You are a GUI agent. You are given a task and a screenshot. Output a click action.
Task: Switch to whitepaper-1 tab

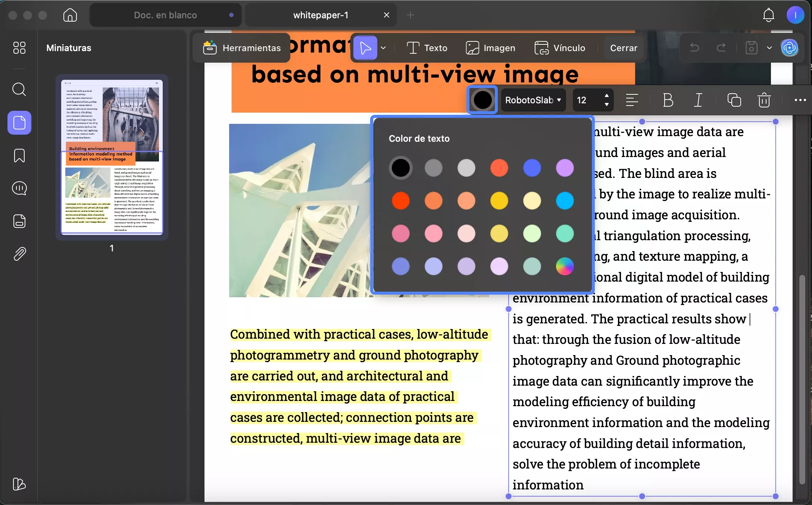pyautogui.click(x=321, y=15)
